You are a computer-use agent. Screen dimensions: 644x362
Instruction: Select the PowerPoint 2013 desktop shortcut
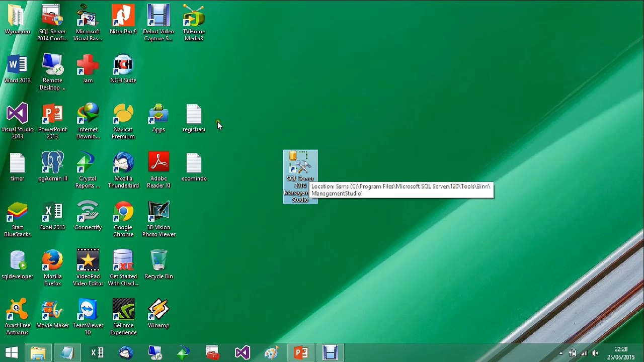[52, 121]
